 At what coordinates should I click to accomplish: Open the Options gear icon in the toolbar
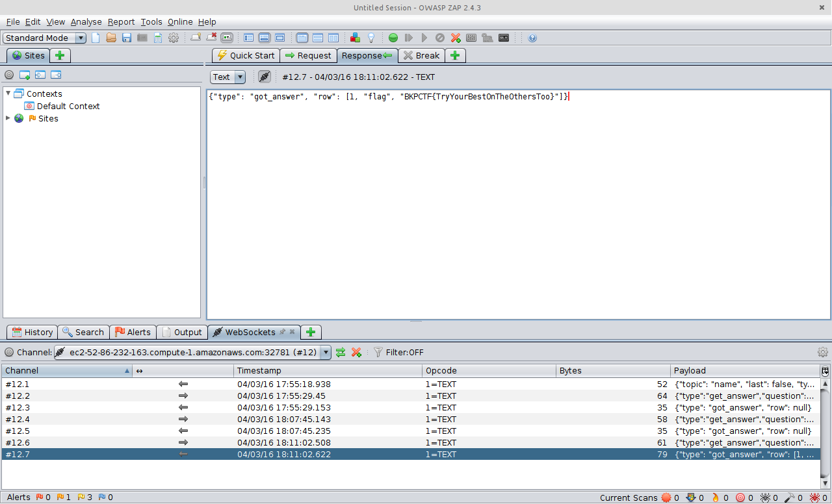click(174, 38)
